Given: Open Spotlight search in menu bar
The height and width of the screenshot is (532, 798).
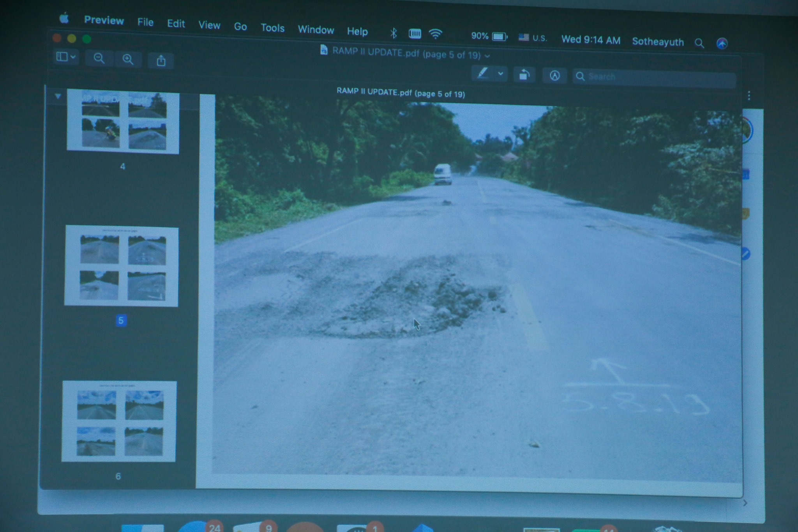Looking at the screenshot, I should [x=699, y=43].
